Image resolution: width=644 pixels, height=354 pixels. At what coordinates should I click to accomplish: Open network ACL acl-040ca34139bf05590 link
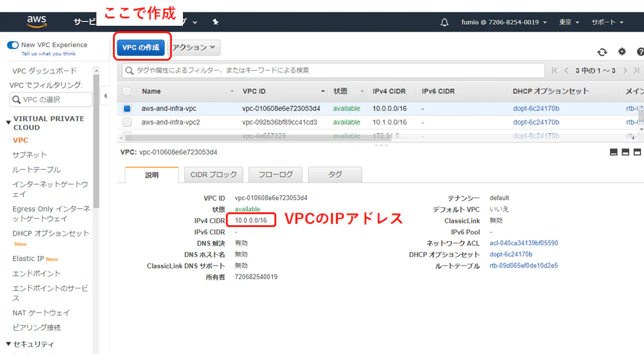point(524,243)
